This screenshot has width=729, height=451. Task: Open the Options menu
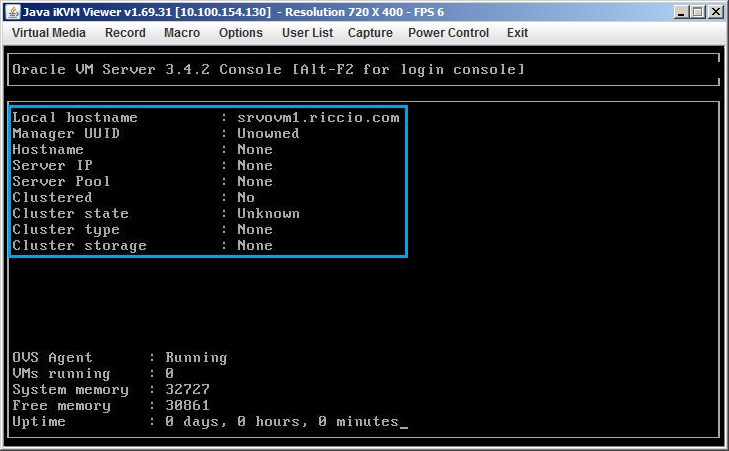pyautogui.click(x=240, y=33)
